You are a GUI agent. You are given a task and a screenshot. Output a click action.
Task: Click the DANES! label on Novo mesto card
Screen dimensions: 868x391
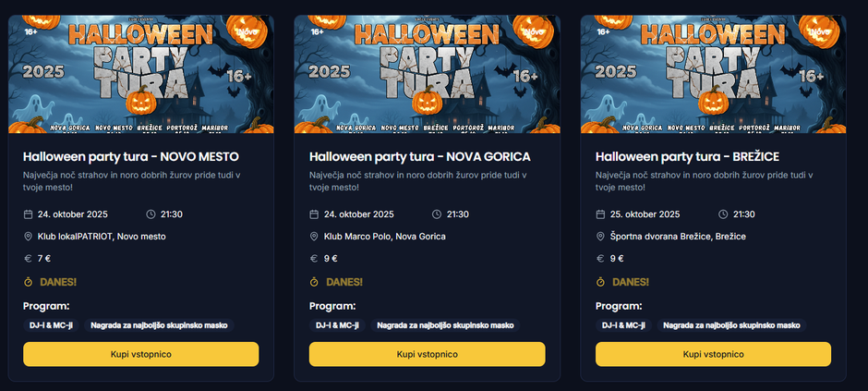[59, 282]
